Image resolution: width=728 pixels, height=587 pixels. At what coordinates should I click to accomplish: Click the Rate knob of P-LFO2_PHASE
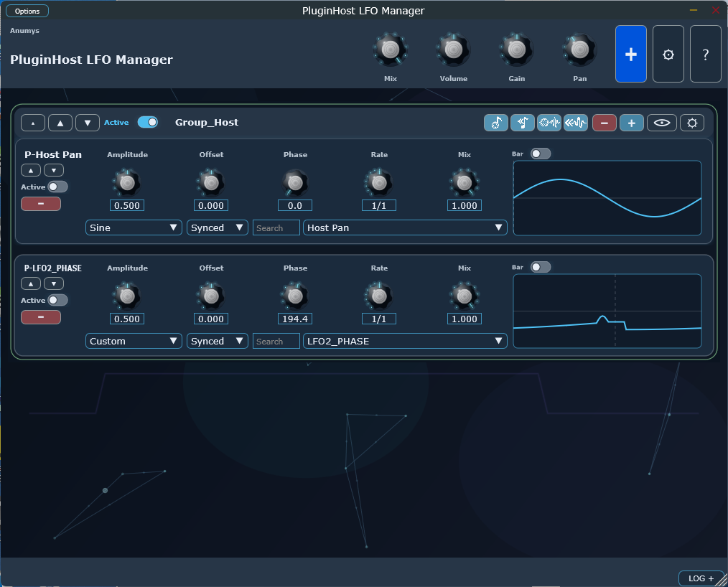click(x=379, y=296)
